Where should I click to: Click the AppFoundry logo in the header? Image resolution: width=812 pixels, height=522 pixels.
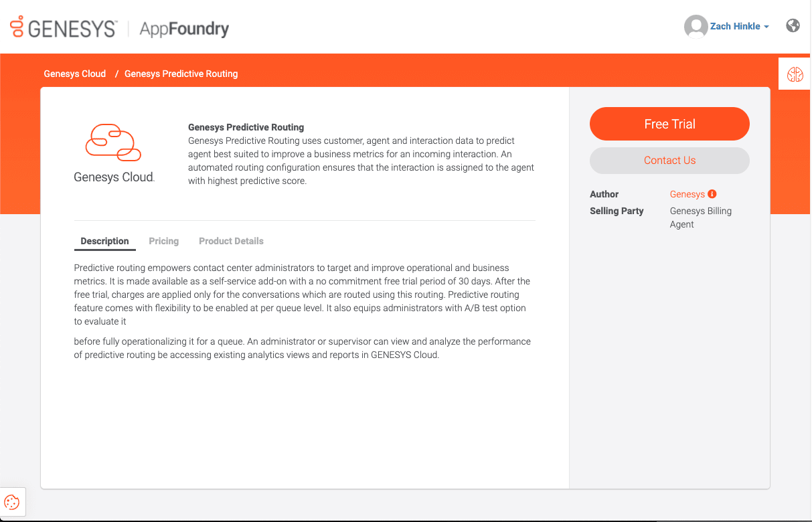coord(184,29)
